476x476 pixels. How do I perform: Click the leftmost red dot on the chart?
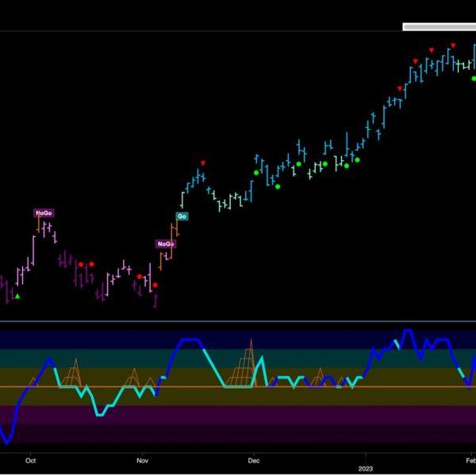coord(81,264)
